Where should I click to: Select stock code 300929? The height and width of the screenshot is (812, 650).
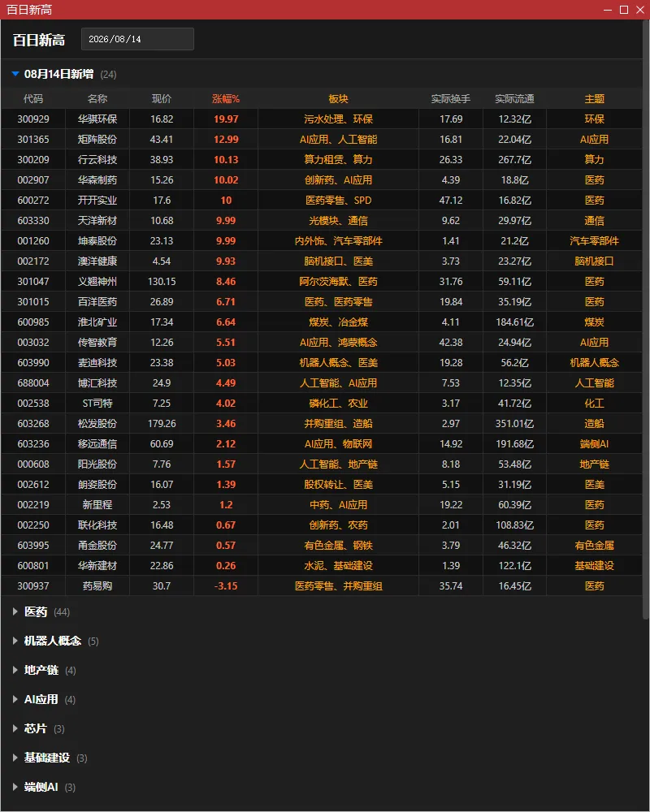pyautogui.click(x=33, y=119)
